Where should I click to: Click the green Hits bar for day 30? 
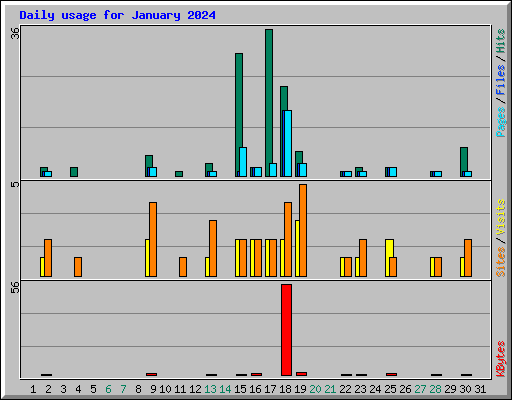tap(464, 162)
